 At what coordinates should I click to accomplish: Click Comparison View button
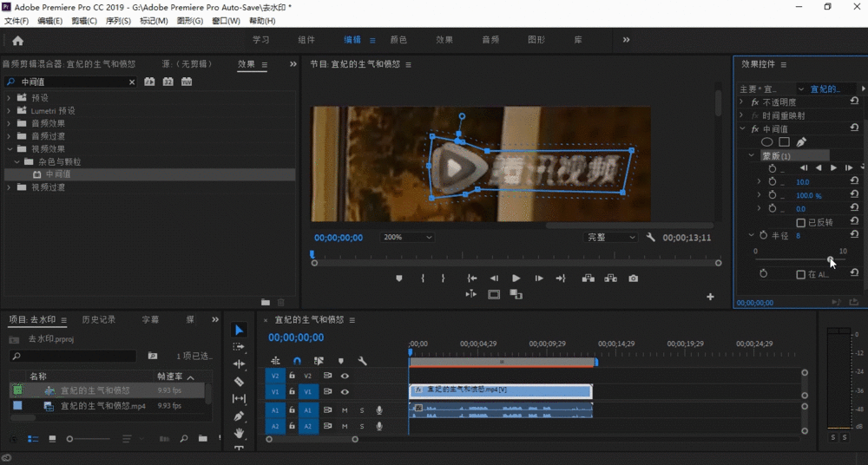pyautogui.click(x=516, y=294)
